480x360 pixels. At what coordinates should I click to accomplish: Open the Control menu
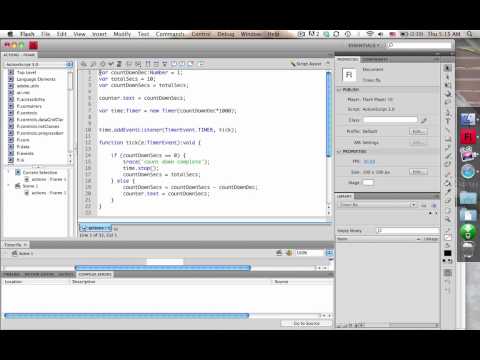(201, 34)
